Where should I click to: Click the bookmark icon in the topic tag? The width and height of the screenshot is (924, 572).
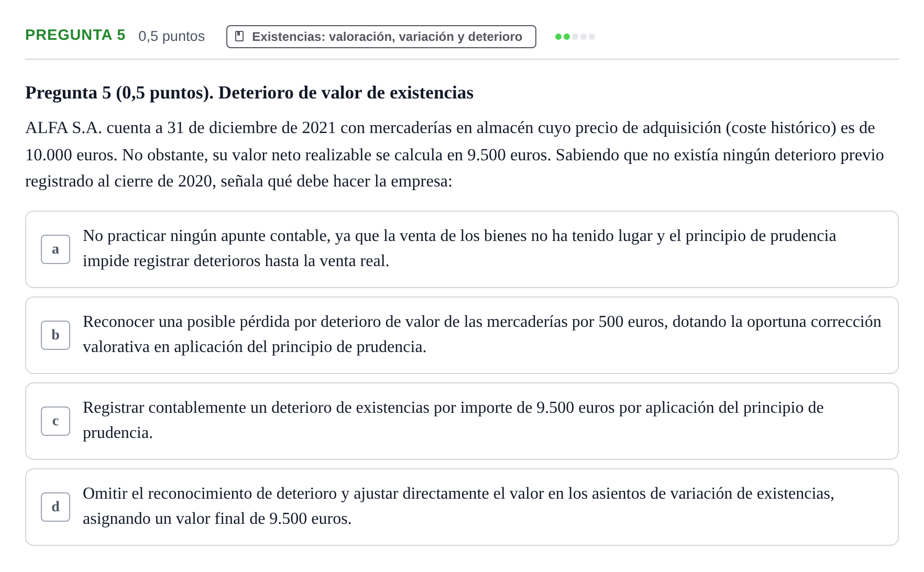coord(239,37)
